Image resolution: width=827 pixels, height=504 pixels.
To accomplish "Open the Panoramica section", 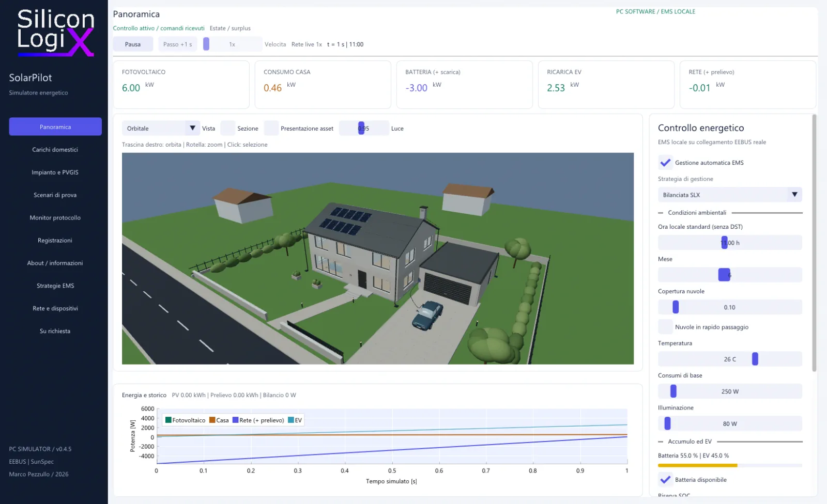I will pyautogui.click(x=55, y=127).
